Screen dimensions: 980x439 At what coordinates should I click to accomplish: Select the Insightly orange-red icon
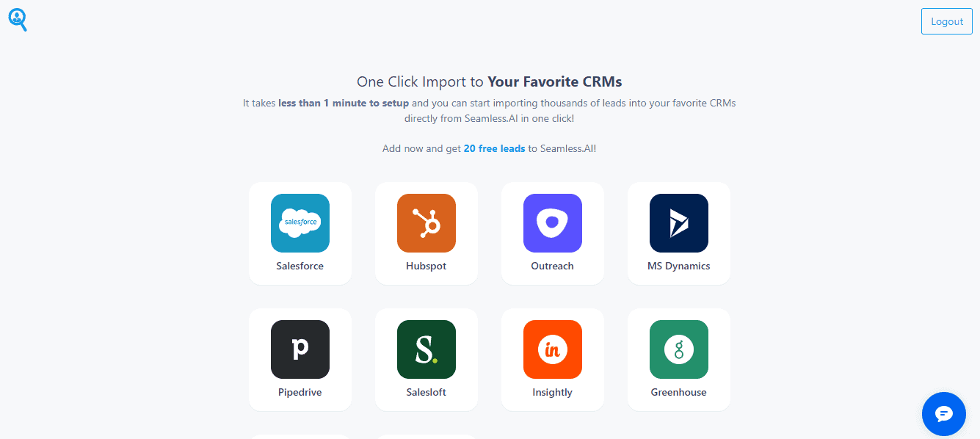pyautogui.click(x=553, y=349)
